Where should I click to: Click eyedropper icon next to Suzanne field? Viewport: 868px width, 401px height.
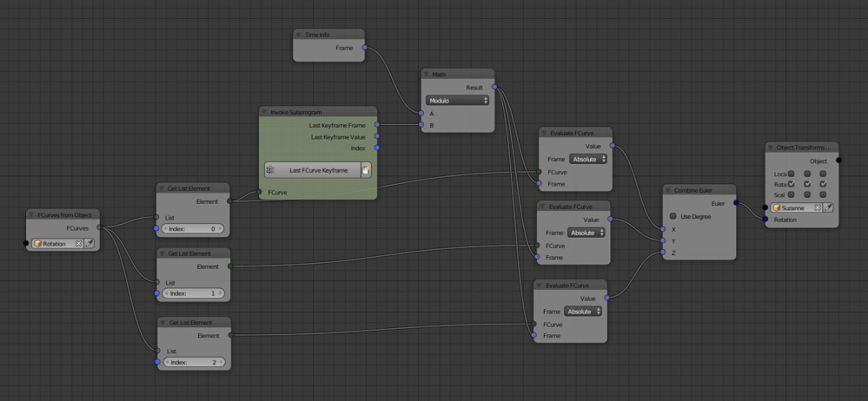pyautogui.click(x=829, y=207)
